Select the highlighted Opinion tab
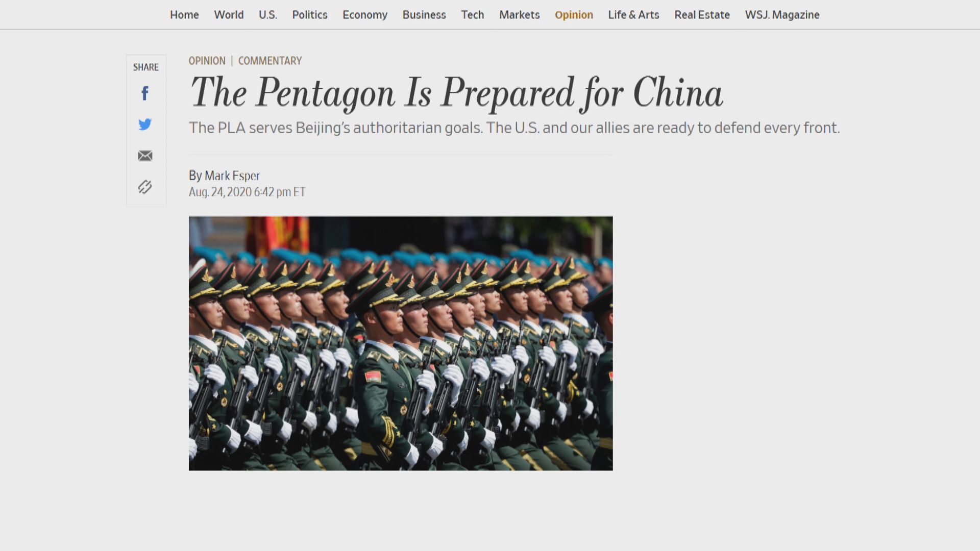This screenshot has width=980, height=551. (x=574, y=15)
